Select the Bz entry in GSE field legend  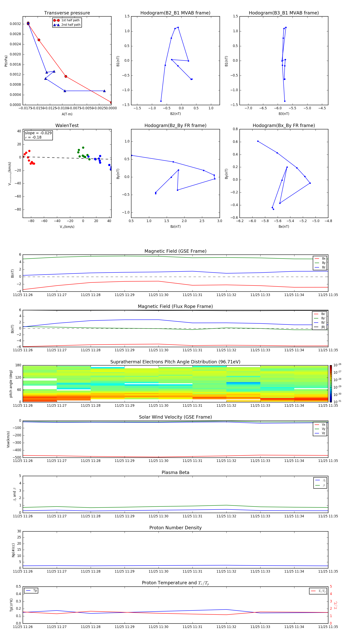pyautogui.click(x=320, y=267)
